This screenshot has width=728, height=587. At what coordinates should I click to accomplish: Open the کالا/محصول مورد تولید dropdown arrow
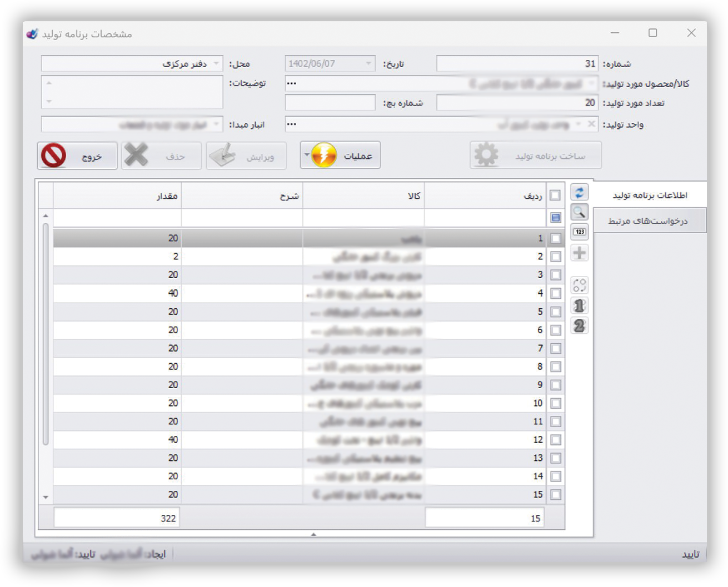click(591, 83)
